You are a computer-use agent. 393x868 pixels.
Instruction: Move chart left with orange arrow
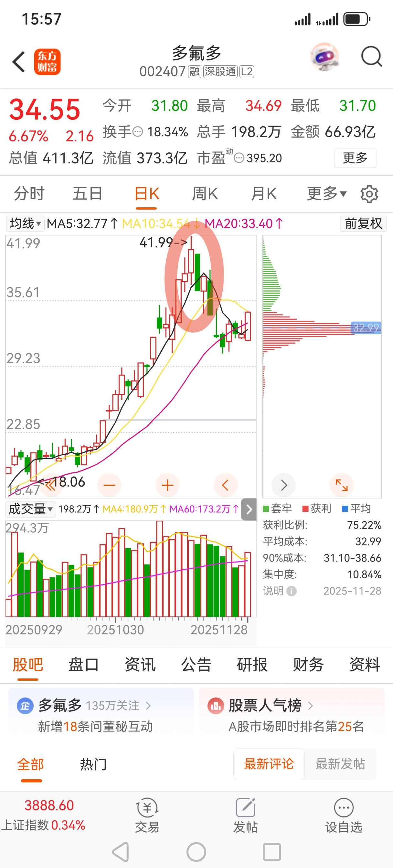[226, 485]
